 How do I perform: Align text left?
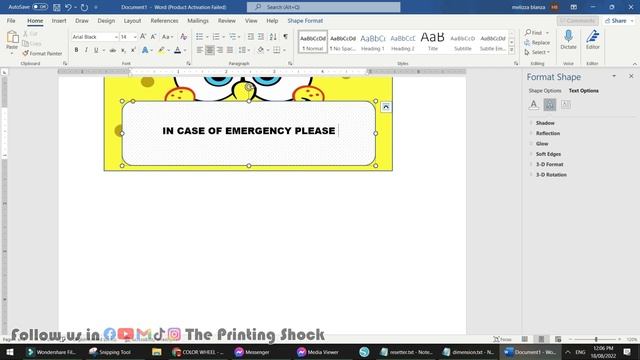click(x=200, y=50)
